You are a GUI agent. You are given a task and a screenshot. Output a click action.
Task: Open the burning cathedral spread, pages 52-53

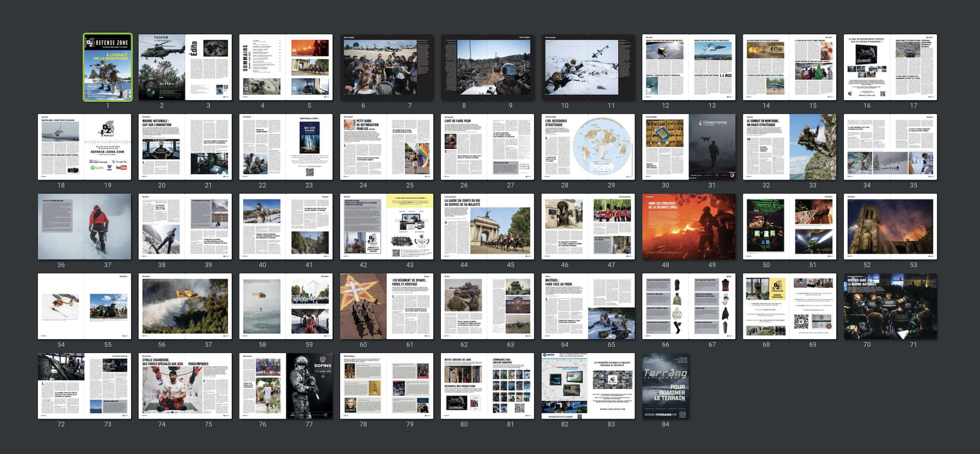[890, 226]
